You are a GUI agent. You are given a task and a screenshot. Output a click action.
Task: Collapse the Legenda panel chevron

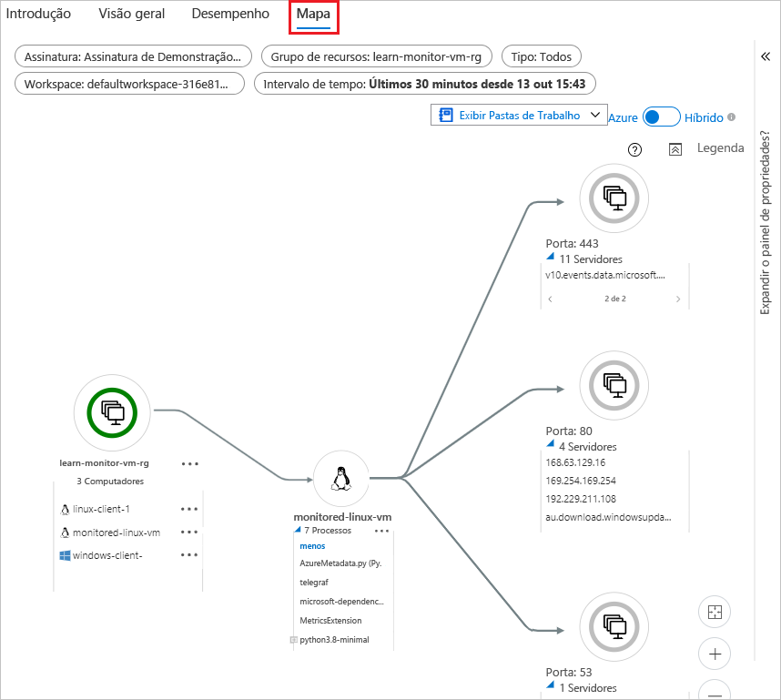(674, 149)
